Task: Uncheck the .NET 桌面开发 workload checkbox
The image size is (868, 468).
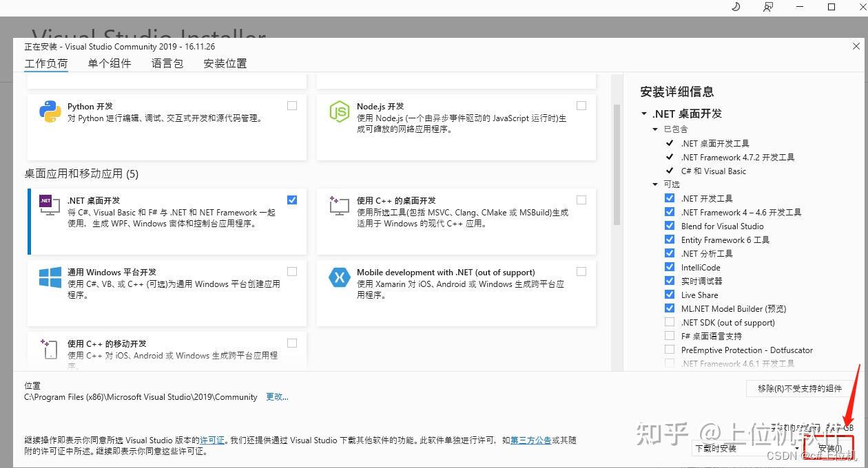Action: 292,200
